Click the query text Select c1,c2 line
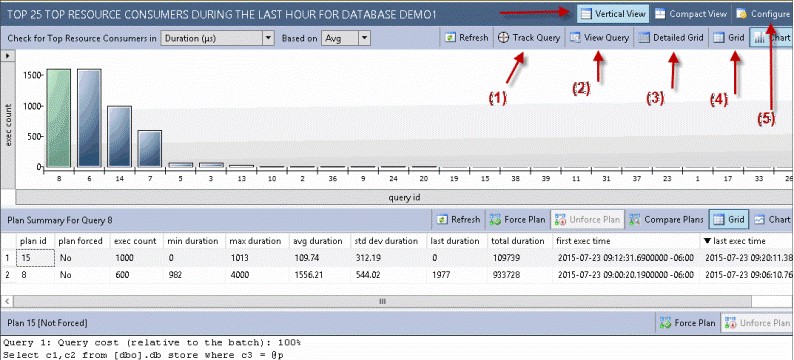Screen dimensions: 794x360 coord(143,355)
